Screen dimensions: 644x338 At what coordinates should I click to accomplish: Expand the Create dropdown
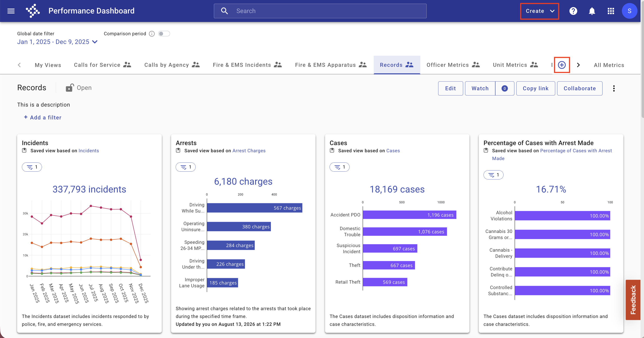[x=540, y=11]
